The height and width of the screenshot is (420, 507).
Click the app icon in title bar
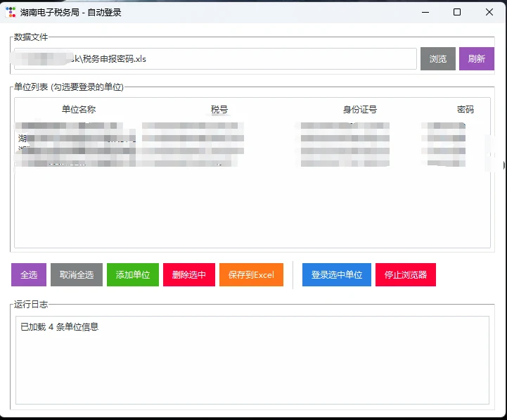11,12
